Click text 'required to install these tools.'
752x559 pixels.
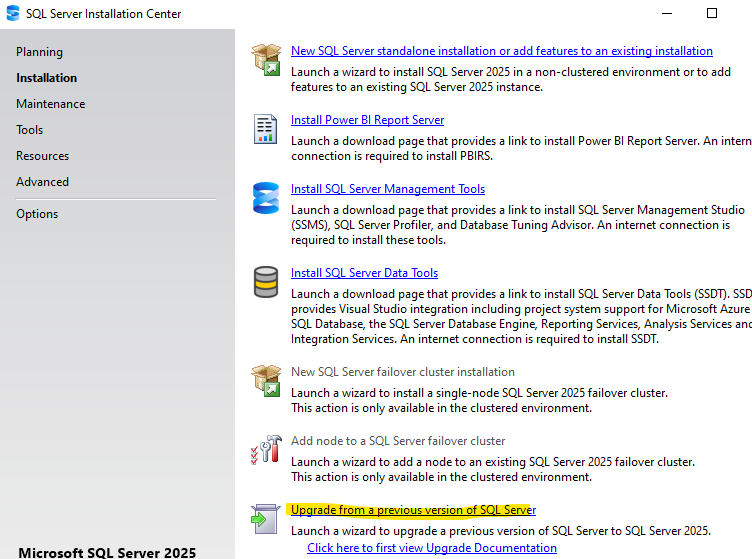pyautogui.click(x=368, y=240)
